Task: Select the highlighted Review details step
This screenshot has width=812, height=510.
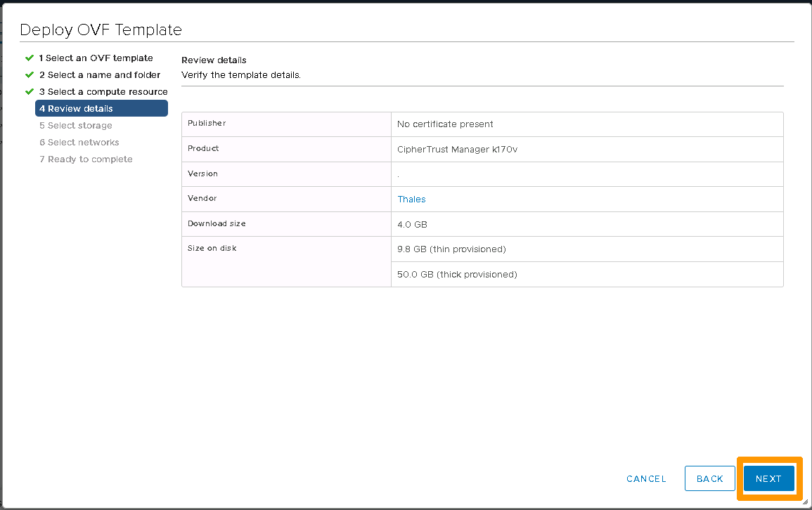Action: (x=101, y=108)
